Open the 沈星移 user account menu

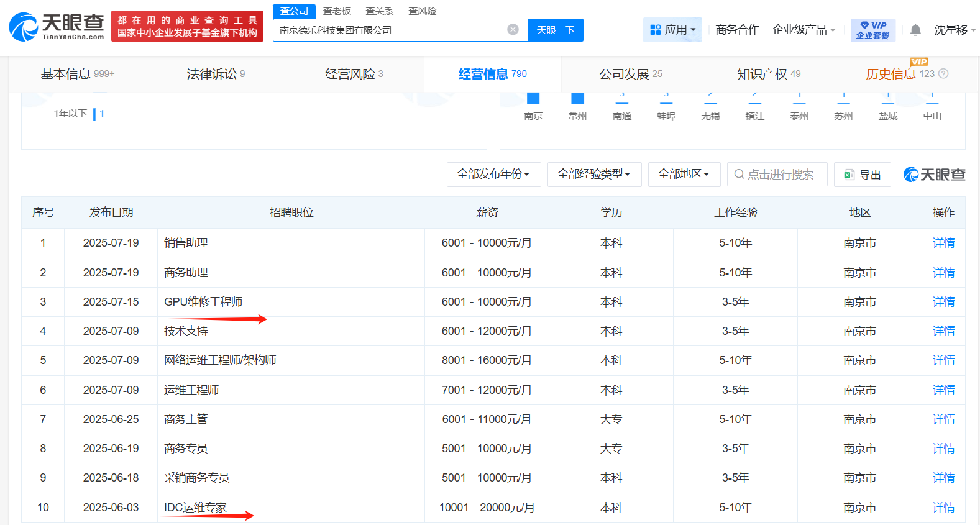(x=955, y=30)
